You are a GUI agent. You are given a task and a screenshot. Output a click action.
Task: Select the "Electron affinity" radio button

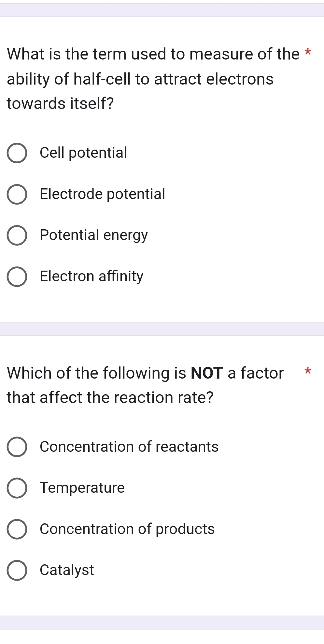coord(18,276)
